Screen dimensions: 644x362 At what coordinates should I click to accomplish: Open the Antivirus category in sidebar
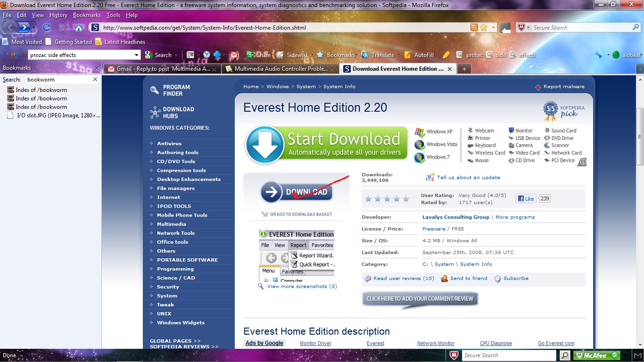[x=169, y=144]
